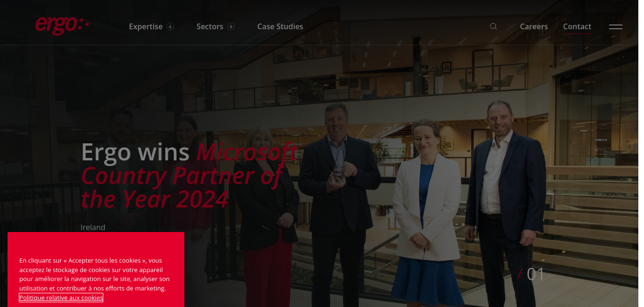Click the Ergo wins Microsoft Country Partner headline
This screenshot has width=644, height=307.
190,175
